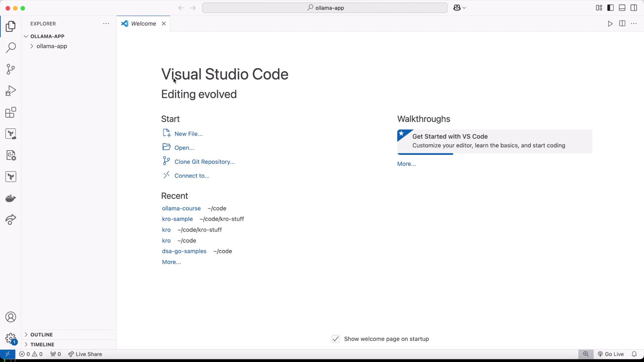Open the Copilot dropdown chevron

coord(465,8)
